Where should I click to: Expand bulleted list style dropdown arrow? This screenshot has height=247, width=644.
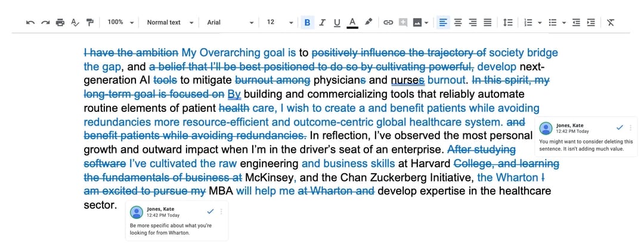pyautogui.click(x=564, y=23)
